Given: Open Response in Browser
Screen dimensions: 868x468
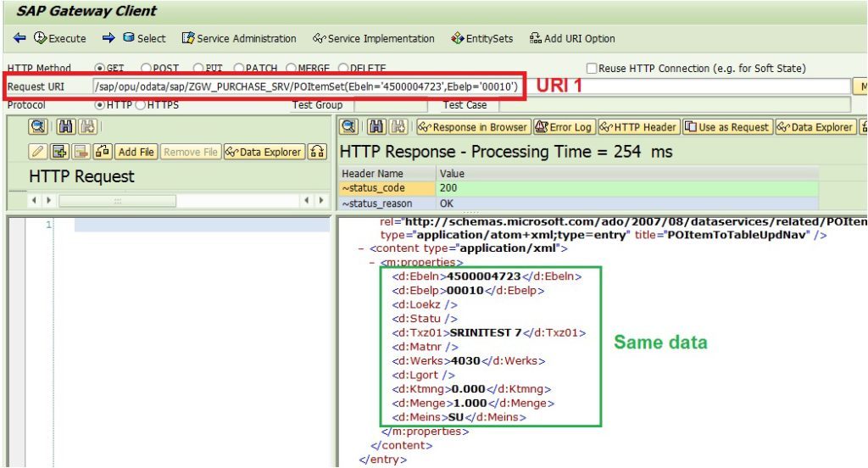Looking at the screenshot, I should [x=474, y=127].
